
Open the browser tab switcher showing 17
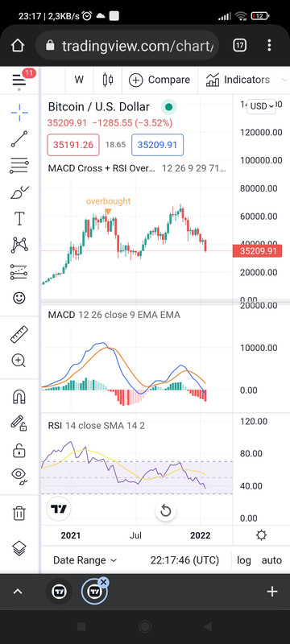pyautogui.click(x=240, y=46)
